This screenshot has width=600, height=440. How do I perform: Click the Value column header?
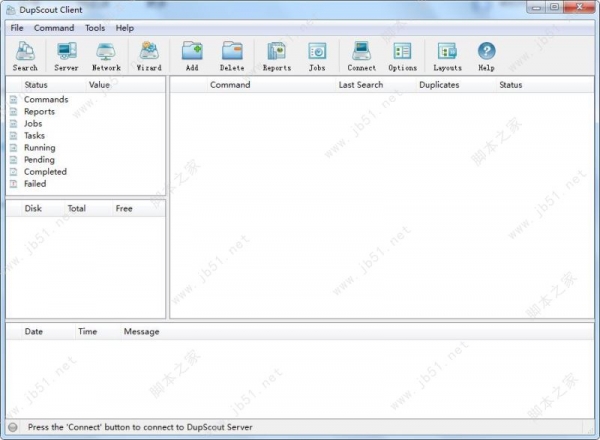point(99,85)
